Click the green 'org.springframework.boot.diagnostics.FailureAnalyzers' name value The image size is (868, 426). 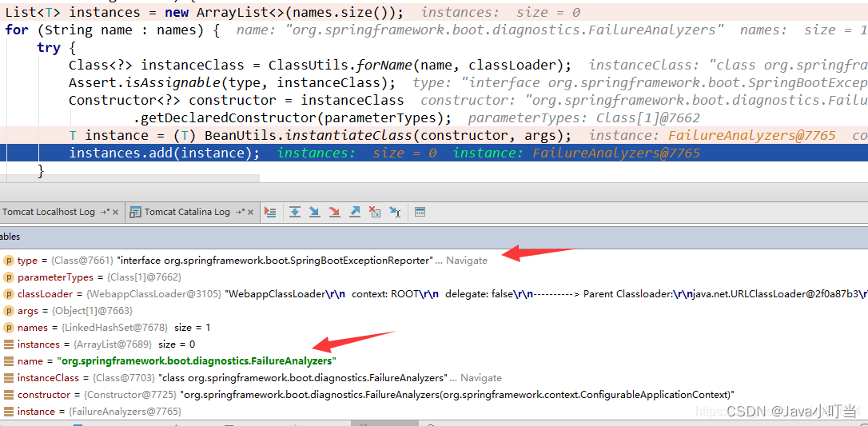coord(197,361)
